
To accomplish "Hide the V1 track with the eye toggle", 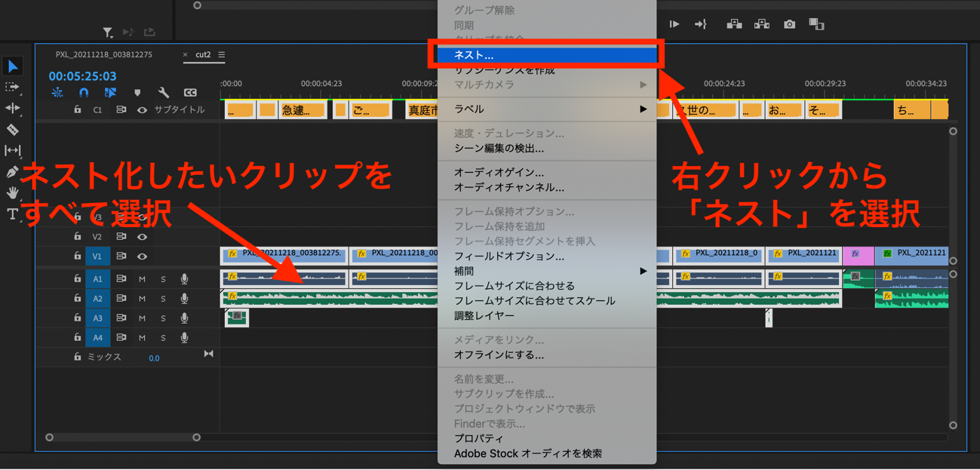I will [141, 257].
